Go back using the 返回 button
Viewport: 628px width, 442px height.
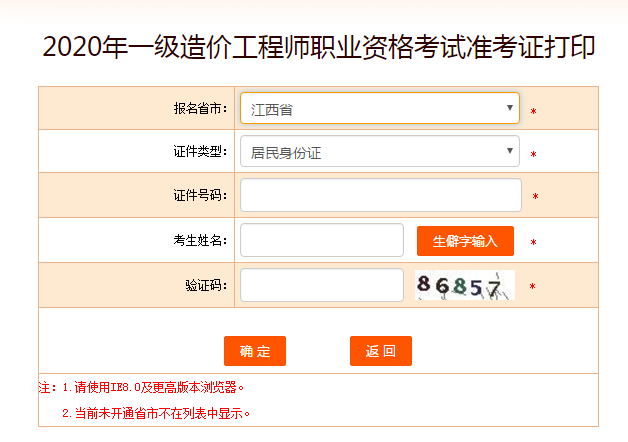pos(381,351)
